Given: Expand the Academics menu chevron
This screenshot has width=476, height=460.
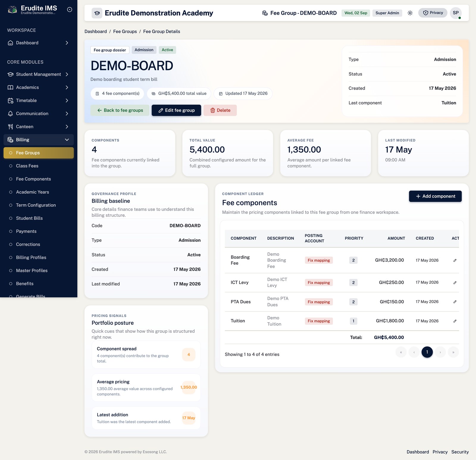Looking at the screenshot, I should click(67, 87).
